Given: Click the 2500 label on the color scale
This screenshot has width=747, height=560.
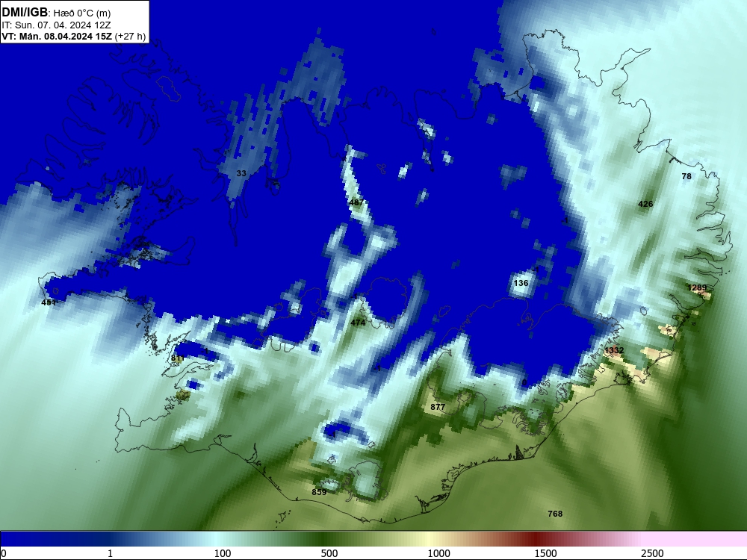Looking at the screenshot, I should 652,553.
